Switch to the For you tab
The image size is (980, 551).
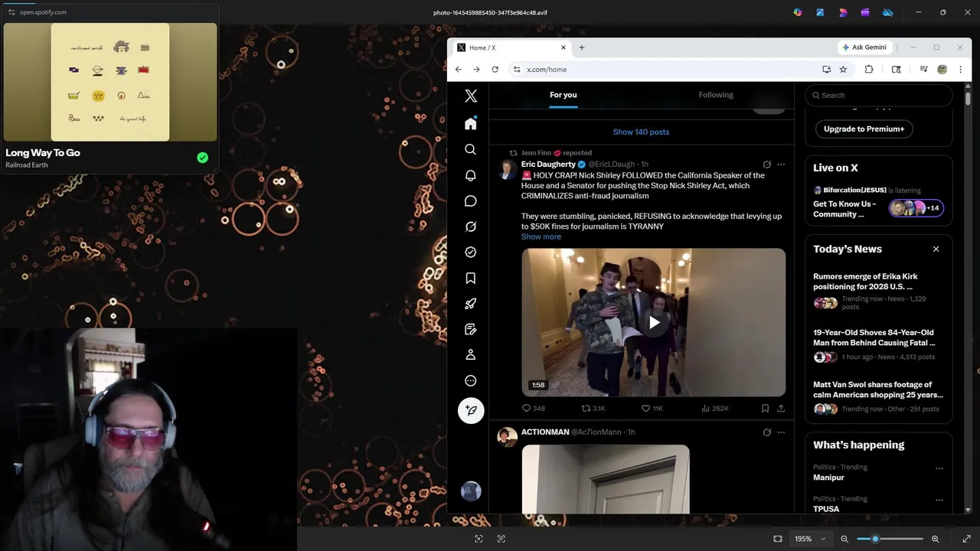pos(563,95)
